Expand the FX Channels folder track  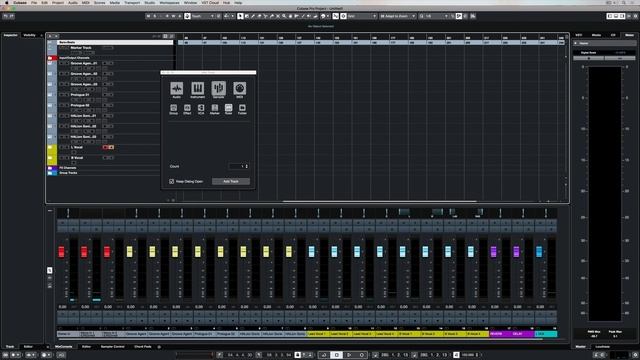click(x=50, y=168)
